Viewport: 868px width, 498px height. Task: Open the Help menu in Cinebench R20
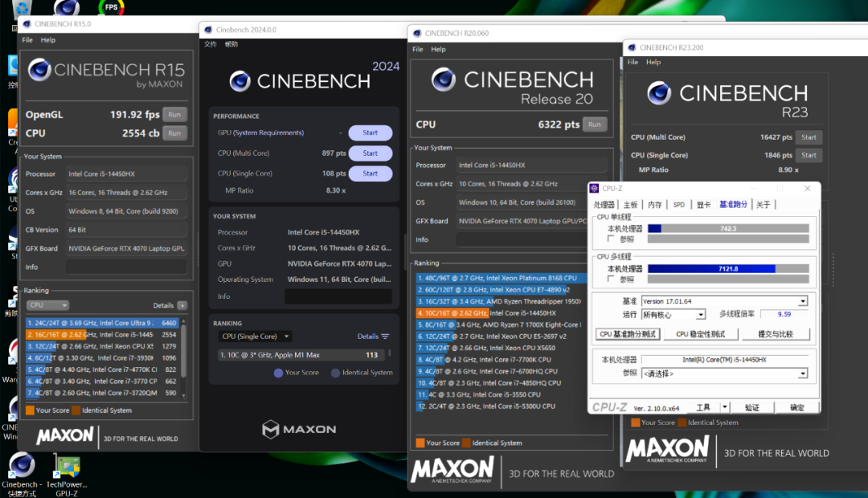(x=439, y=49)
